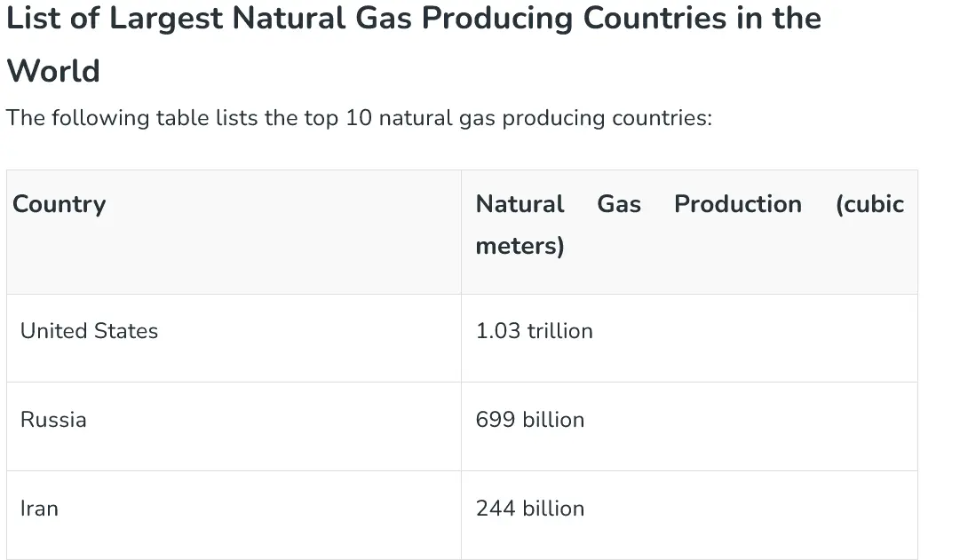
Task: Click the word 'World' in the heading
Action: pyautogui.click(x=53, y=71)
